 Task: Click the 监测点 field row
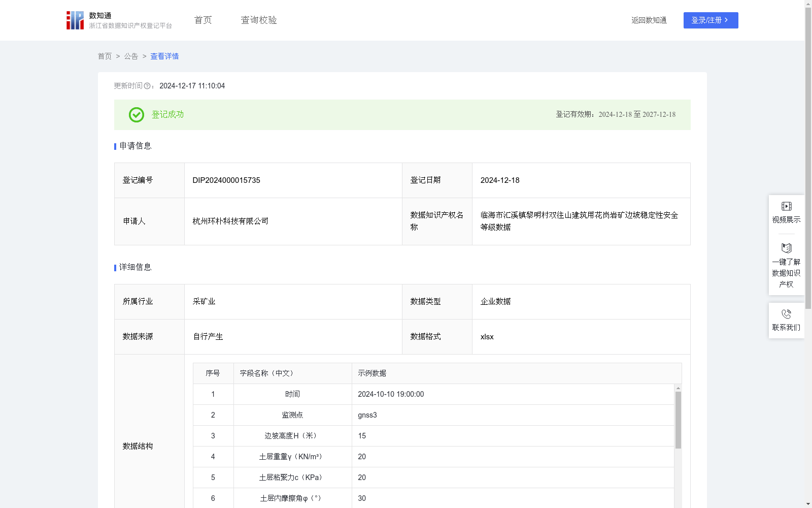(x=433, y=415)
